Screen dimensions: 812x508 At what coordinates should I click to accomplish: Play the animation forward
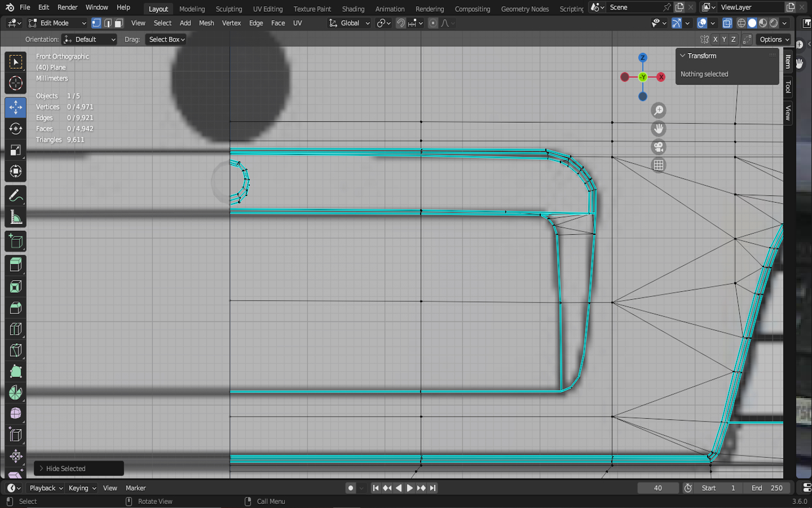point(410,488)
